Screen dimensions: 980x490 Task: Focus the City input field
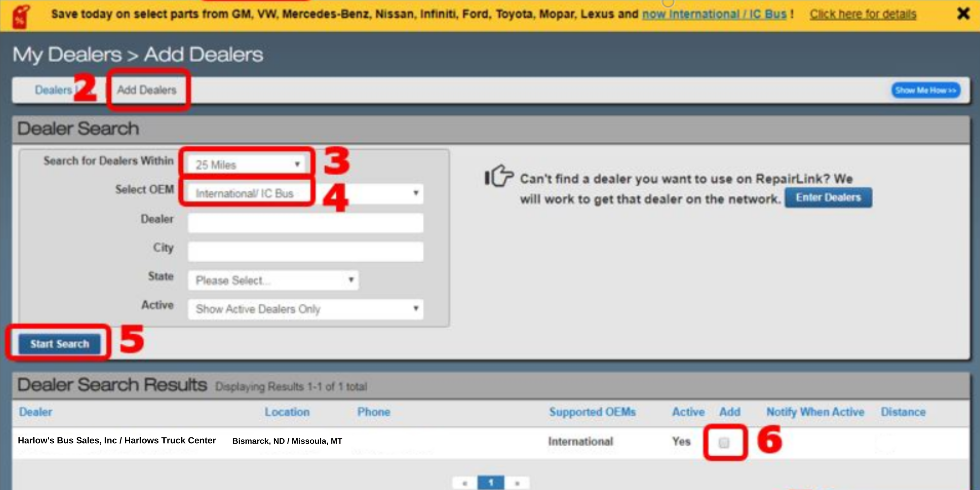pos(305,251)
